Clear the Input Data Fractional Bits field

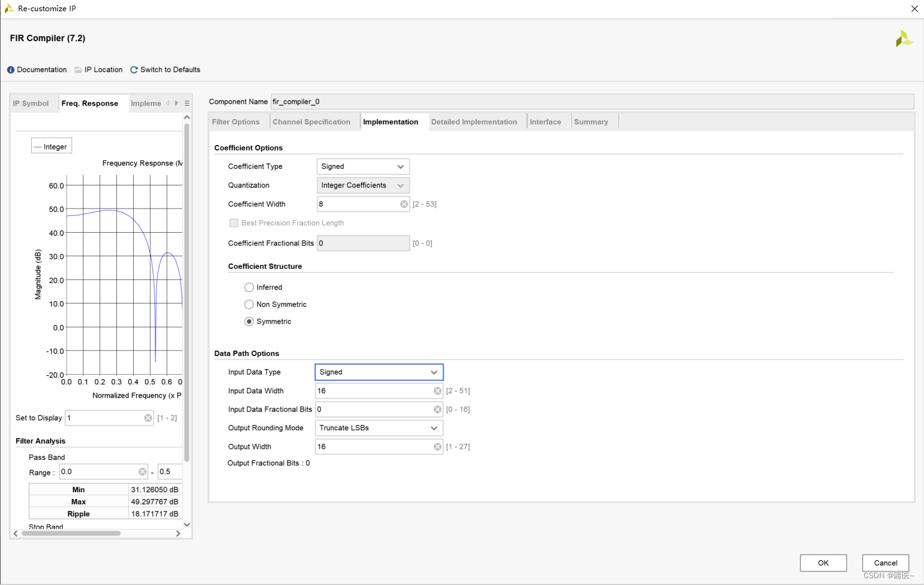pyautogui.click(x=437, y=409)
